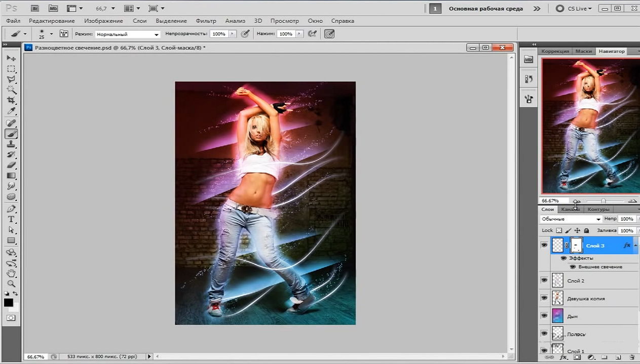
Task: Hide the Внешнее свечение effect
Action: point(573,267)
